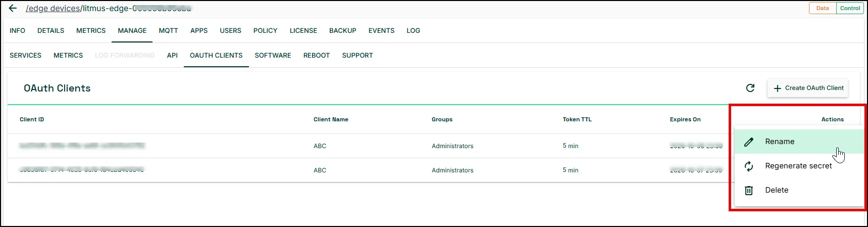Click the Client Name column header

[331, 119]
